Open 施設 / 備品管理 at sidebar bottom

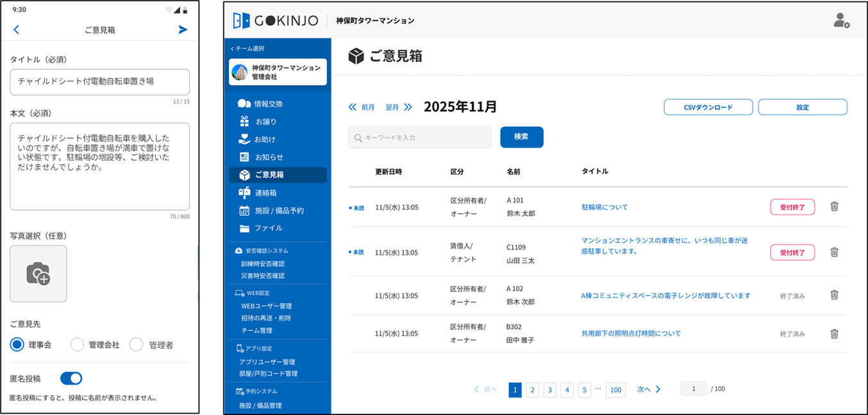(260, 405)
